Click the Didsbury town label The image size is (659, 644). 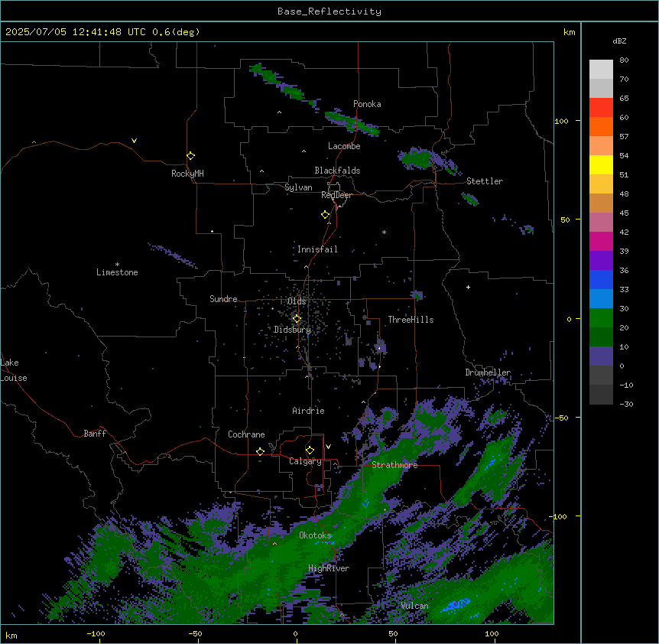click(292, 330)
